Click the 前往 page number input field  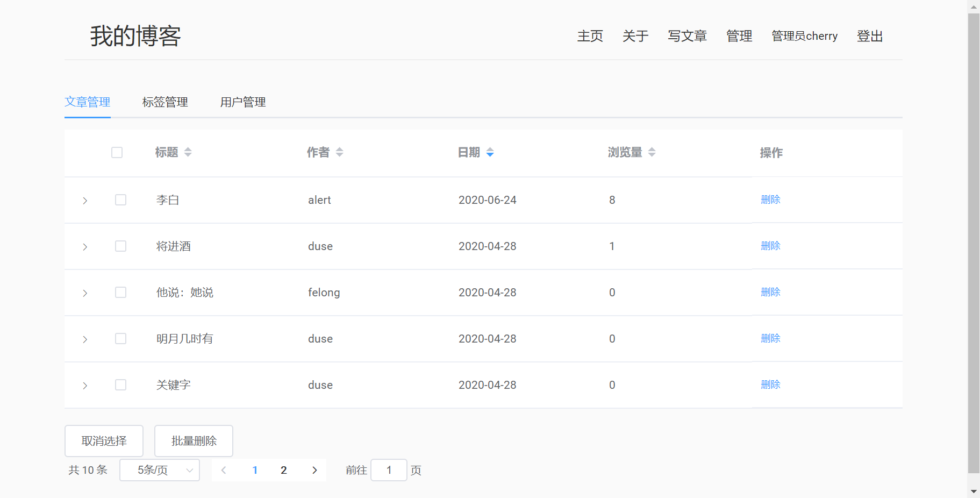389,470
